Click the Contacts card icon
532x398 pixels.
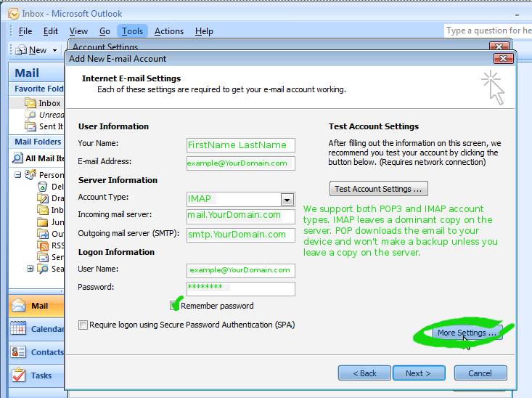(x=18, y=352)
